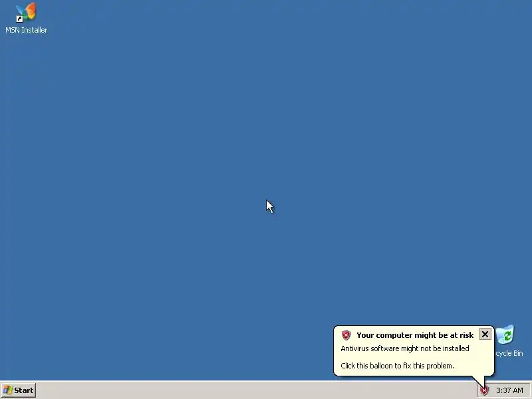Click 'Antivirus software might not be installed' text
The image size is (532, 399).
click(405, 348)
